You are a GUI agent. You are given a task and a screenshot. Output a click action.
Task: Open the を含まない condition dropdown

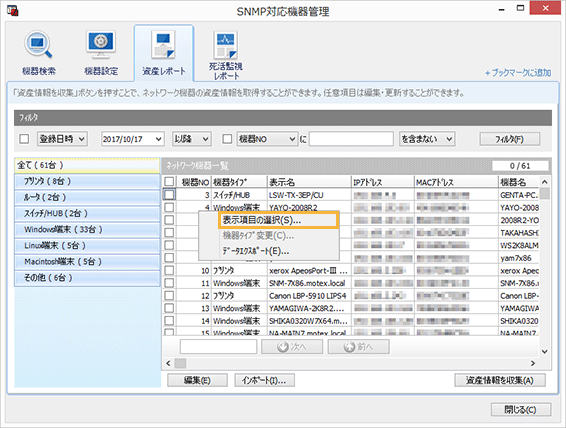coord(427,139)
